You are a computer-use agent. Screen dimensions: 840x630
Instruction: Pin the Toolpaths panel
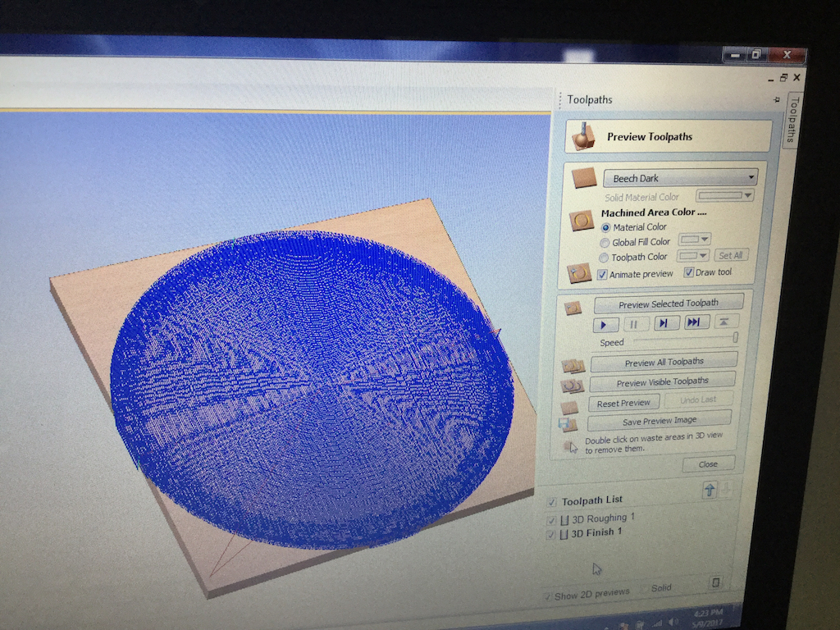(x=776, y=99)
